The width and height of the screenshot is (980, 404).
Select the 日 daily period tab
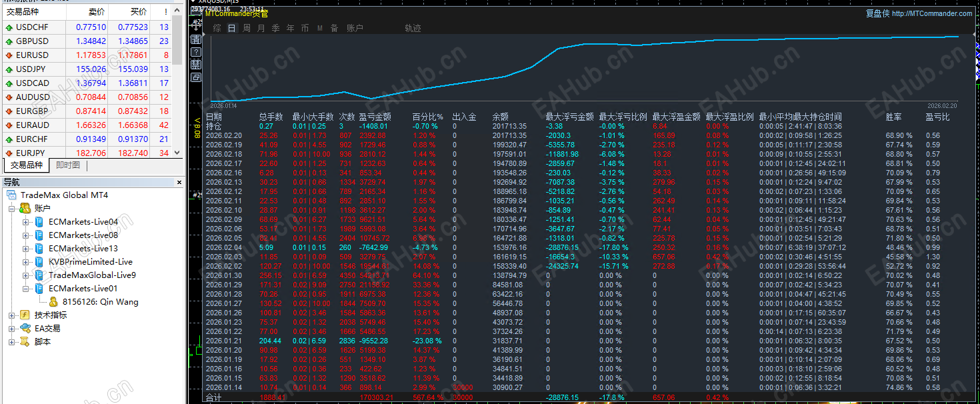[x=232, y=28]
